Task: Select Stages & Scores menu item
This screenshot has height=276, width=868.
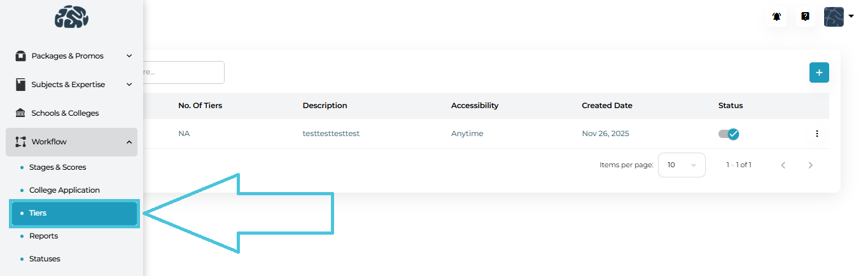Action: 57,167
